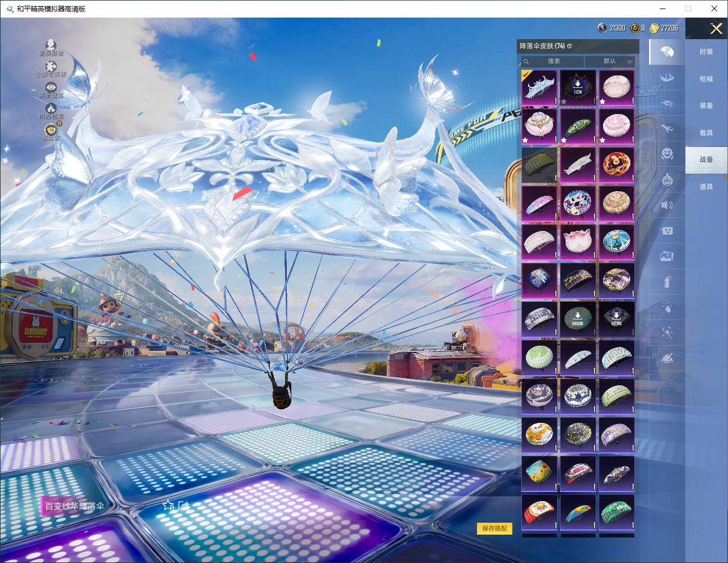728x563 pixels.
Task: Click the 搜索 search field
Action: click(553, 61)
